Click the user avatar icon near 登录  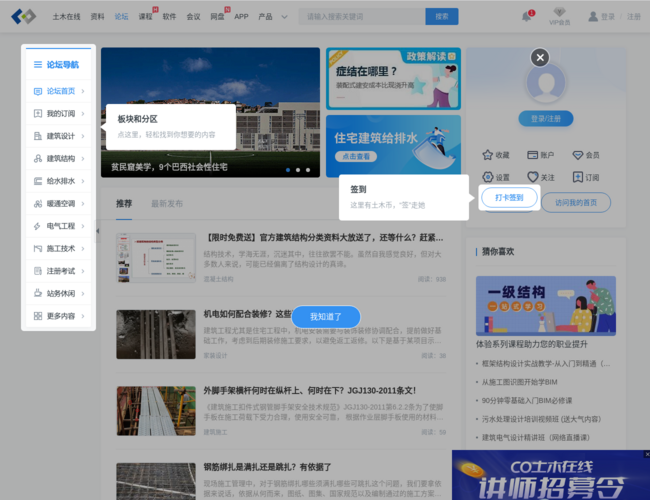click(x=593, y=17)
